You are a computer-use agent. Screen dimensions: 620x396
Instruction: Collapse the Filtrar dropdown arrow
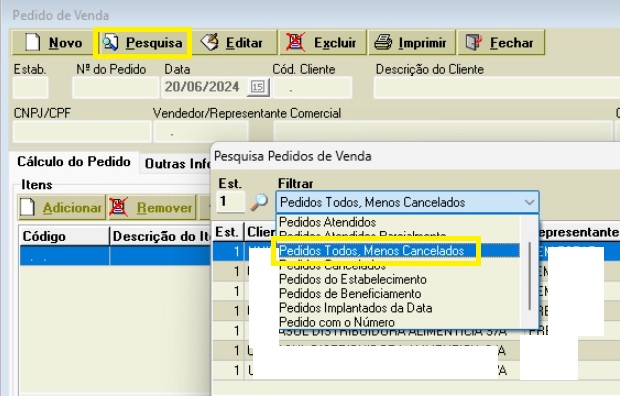(x=529, y=203)
